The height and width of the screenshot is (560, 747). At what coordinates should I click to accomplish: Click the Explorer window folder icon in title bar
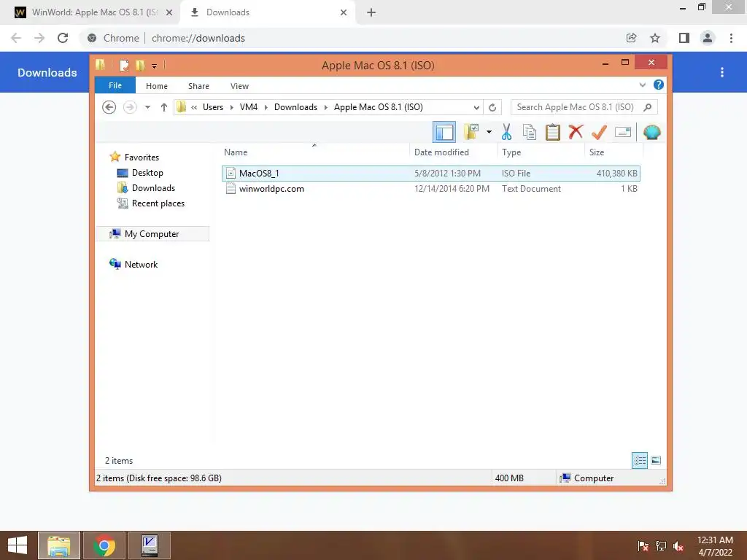[x=100, y=65]
